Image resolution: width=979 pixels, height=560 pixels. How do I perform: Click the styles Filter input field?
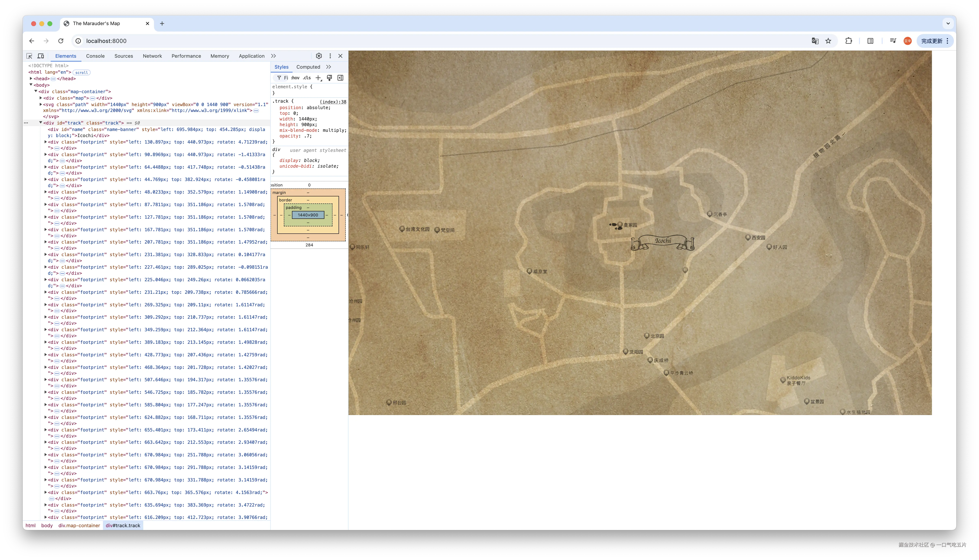(285, 78)
